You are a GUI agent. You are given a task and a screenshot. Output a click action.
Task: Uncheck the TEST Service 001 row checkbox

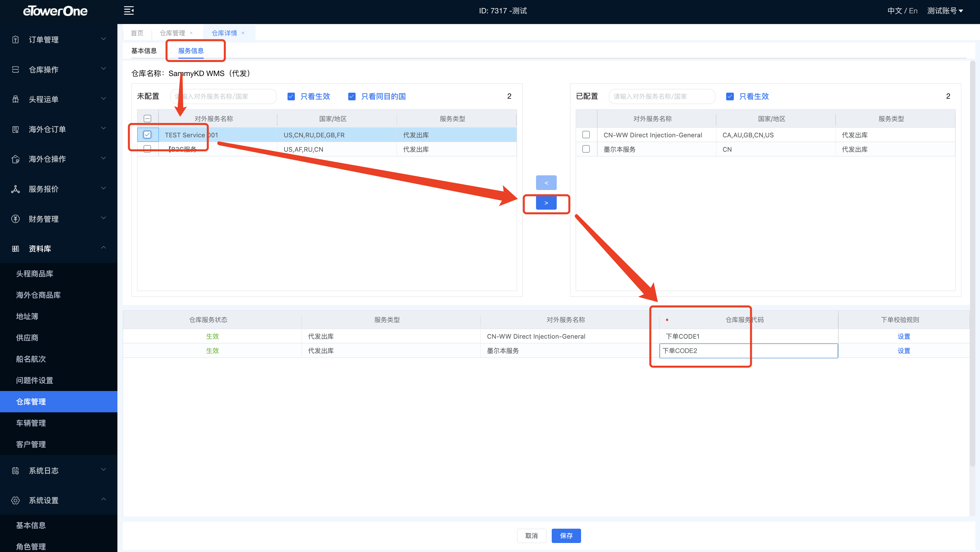pyautogui.click(x=148, y=135)
